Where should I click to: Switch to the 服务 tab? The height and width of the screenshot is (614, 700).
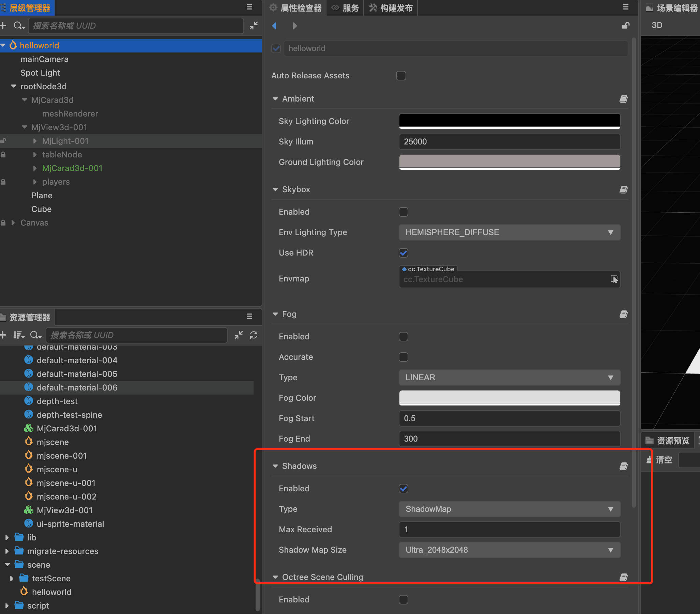[345, 8]
